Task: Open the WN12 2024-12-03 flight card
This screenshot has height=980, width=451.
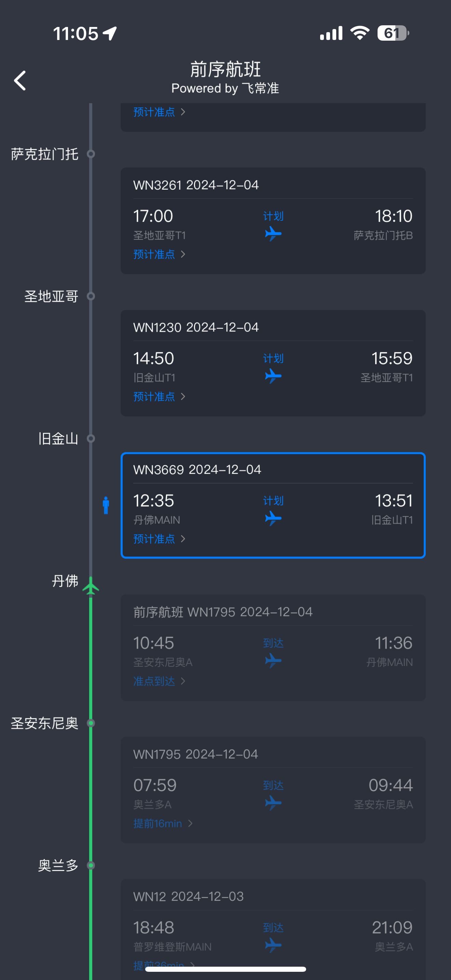Action: tap(273, 921)
